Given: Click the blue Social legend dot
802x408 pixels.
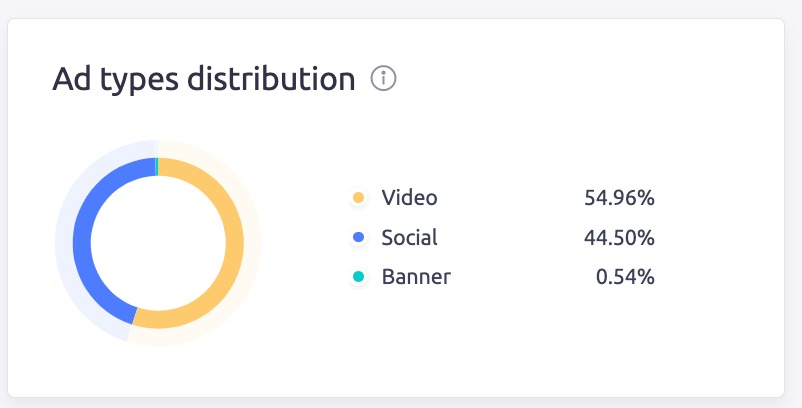Looking at the screenshot, I should pos(358,238).
